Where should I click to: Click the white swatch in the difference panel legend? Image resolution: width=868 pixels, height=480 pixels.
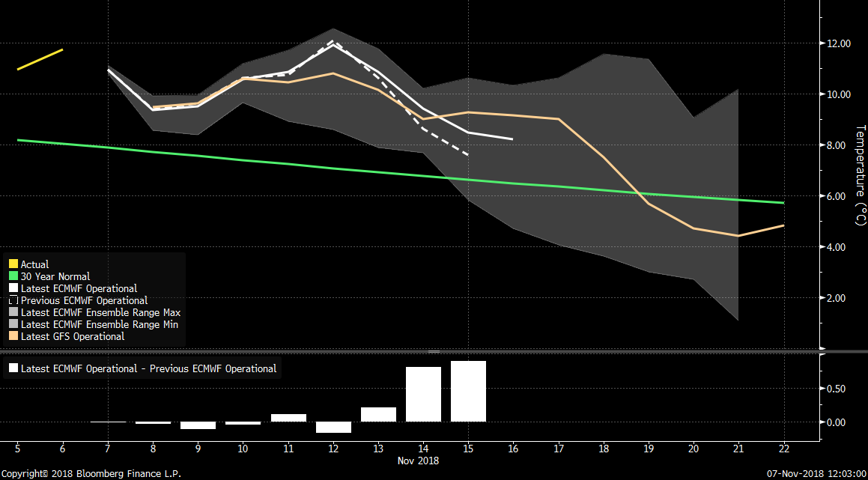point(13,368)
